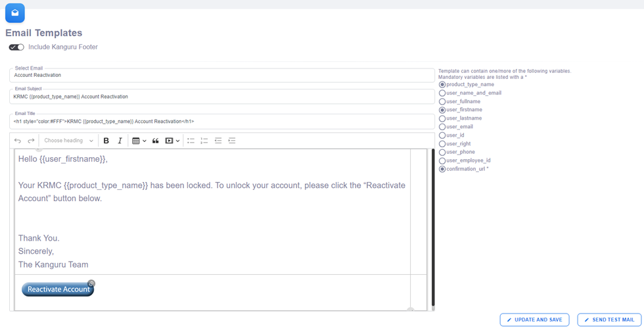Toggle the Include Kanguru Footer switch
The image size is (644, 332).
point(16,47)
